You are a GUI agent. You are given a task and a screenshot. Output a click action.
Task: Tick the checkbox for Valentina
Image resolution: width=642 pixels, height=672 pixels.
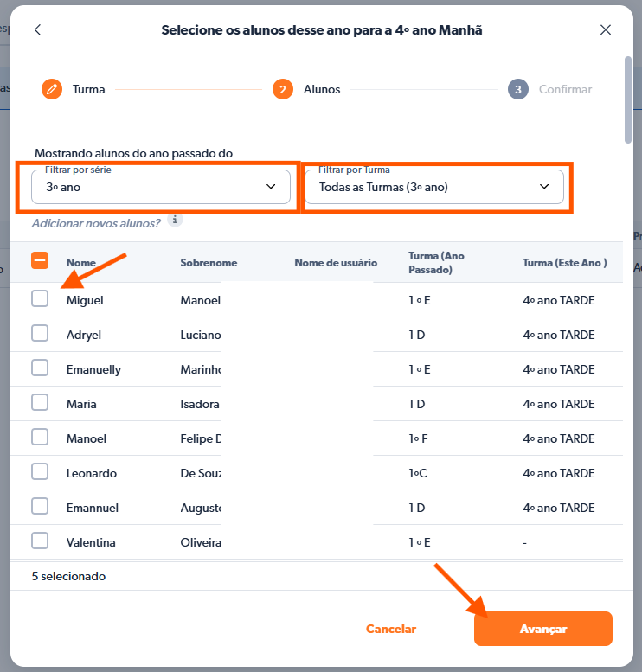pos(40,541)
